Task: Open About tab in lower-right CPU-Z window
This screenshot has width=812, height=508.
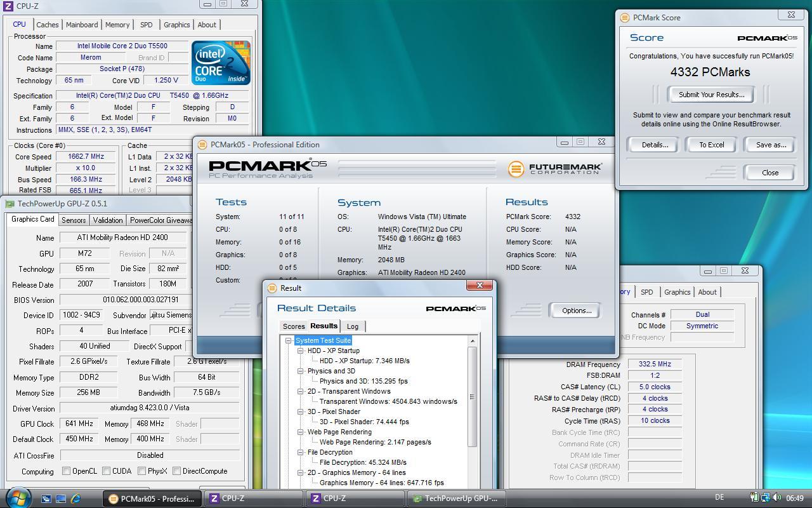Action: tap(707, 292)
